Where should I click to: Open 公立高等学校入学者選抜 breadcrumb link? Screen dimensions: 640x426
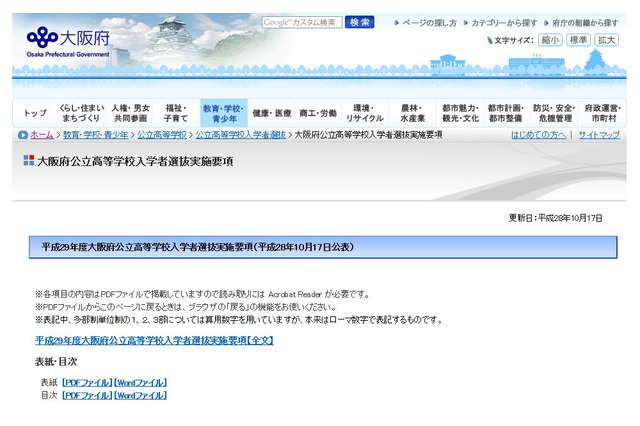240,135
